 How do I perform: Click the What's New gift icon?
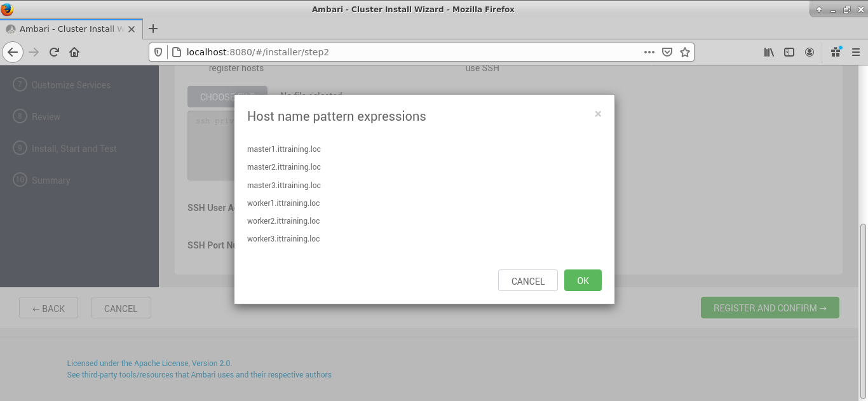(x=836, y=52)
